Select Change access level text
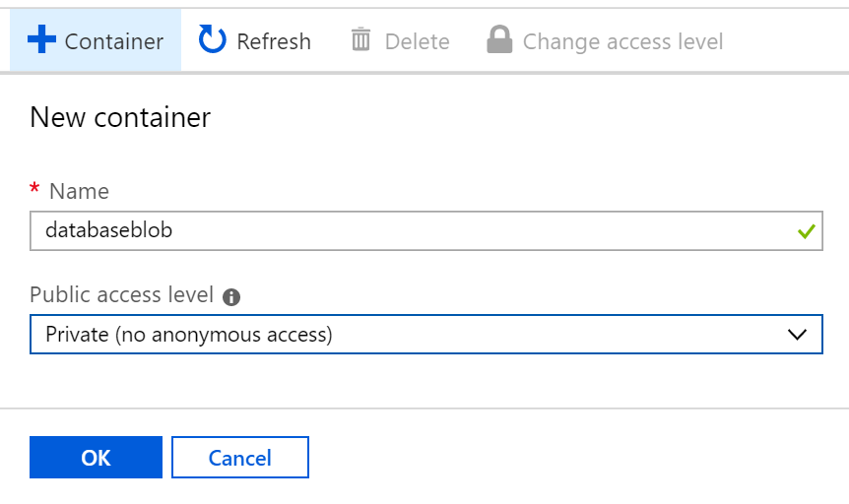This screenshot has height=504, width=849. point(622,41)
